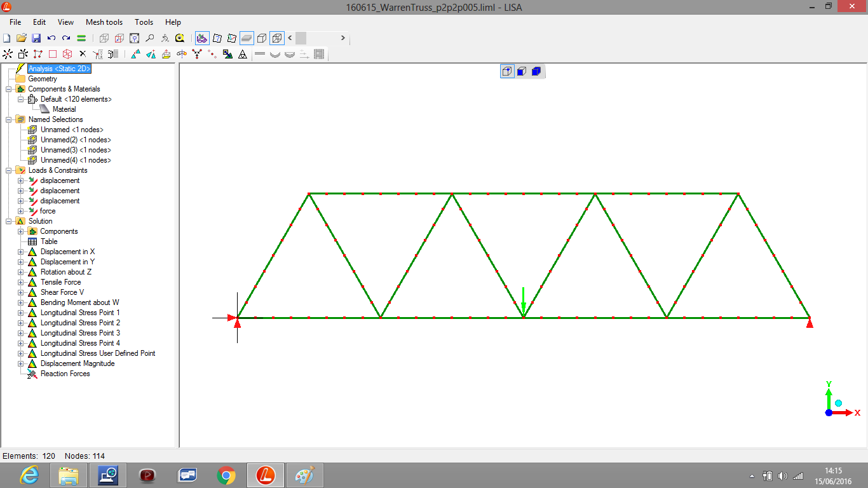Toggle face selection mode cube
Image resolution: width=868 pixels, height=488 pixels.
coord(521,71)
